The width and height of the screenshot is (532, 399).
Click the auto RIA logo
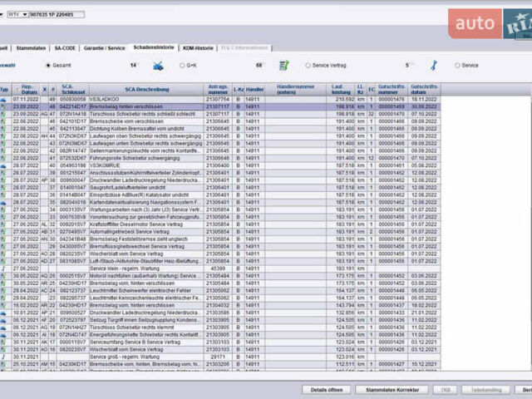tap(489, 22)
